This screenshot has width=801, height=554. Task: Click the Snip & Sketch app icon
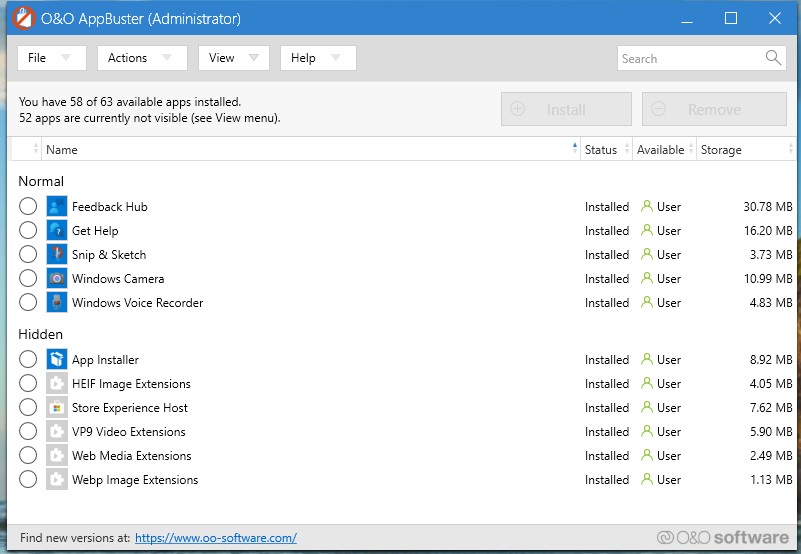click(x=57, y=255)
